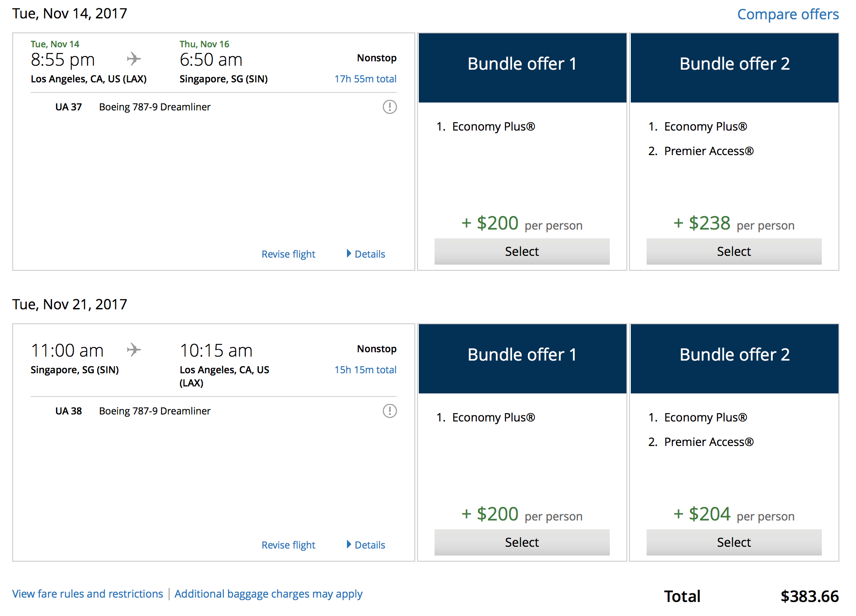Select Bundle offer 1 for the outbound flight
This screenshot has width=856, height=616.
pyautogui.click(x=522, y=251)
